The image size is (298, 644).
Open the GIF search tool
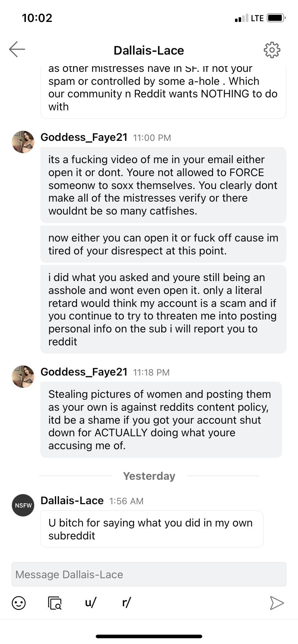tap(54, 603)
